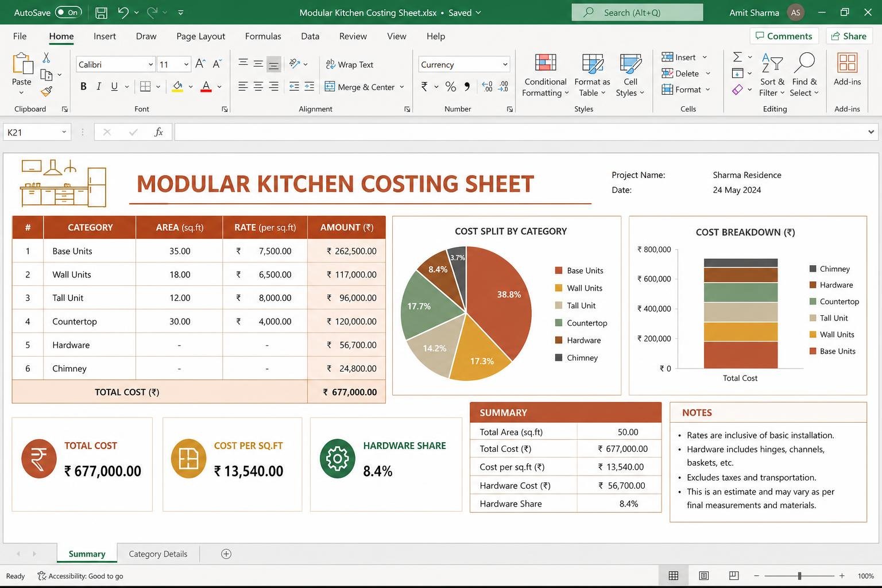Open the Formulas ribbon tab
Image resolution: width=882 pixels, height=588 pixels.
(263, 36)
